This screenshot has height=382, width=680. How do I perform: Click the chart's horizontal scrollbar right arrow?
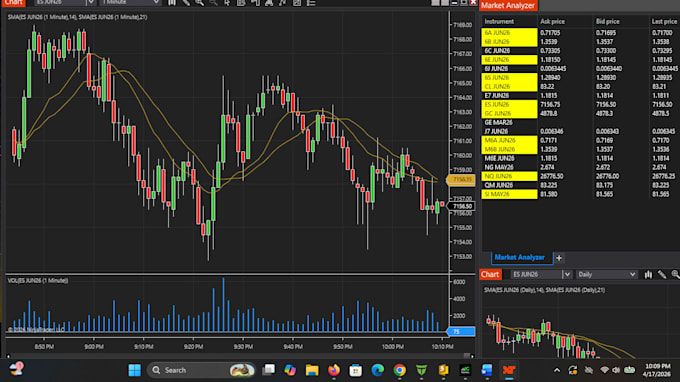pos(472,356)
